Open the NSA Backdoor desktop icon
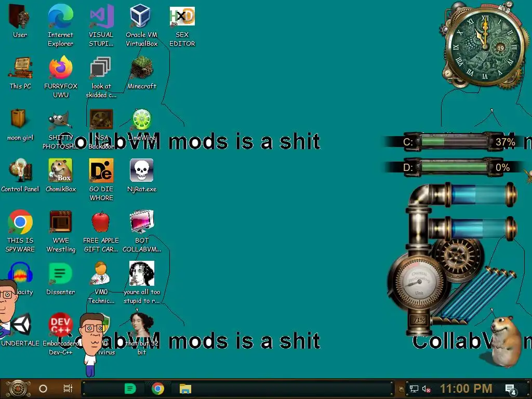Image resolution: width=532 pixels, height=399 pixels. [x=101, y=128]
